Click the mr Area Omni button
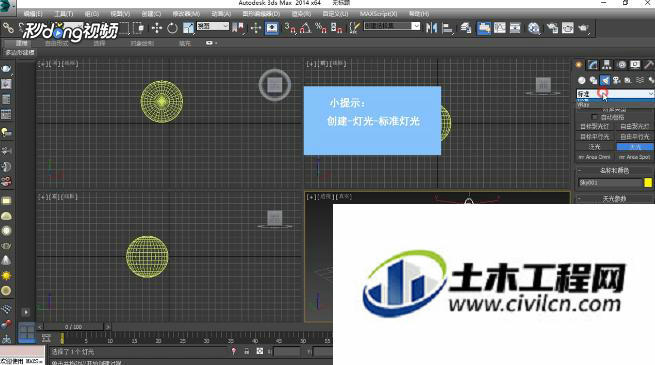Image resolution: width=655 pixels, height=365 pixels. point(595,157)
